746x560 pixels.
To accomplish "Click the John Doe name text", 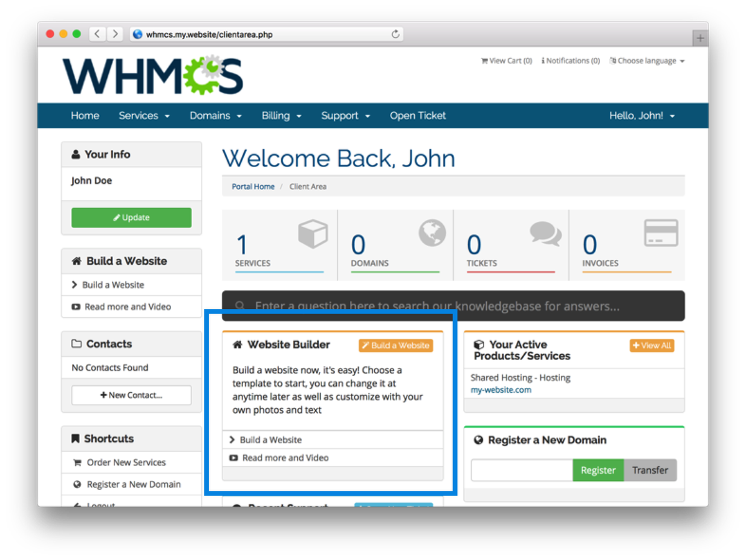I will (x=91, y=181).
